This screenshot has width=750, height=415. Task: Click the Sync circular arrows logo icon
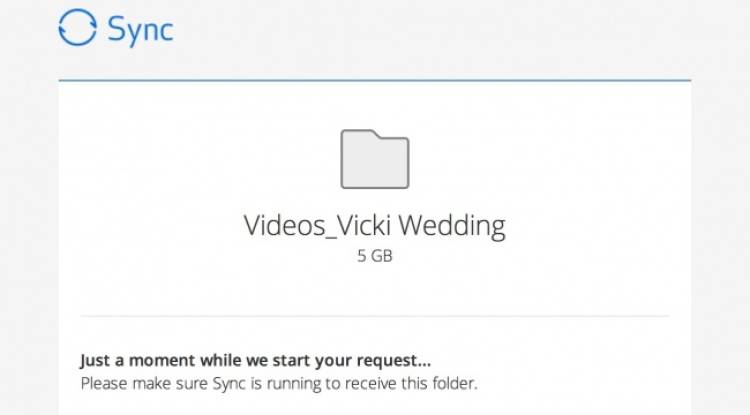[77, 28]
